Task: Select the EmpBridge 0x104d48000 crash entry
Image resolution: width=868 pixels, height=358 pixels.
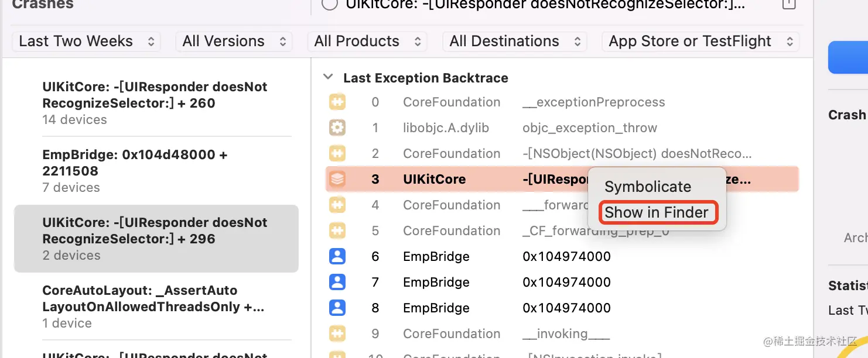Action: click(x=155, y=171)
